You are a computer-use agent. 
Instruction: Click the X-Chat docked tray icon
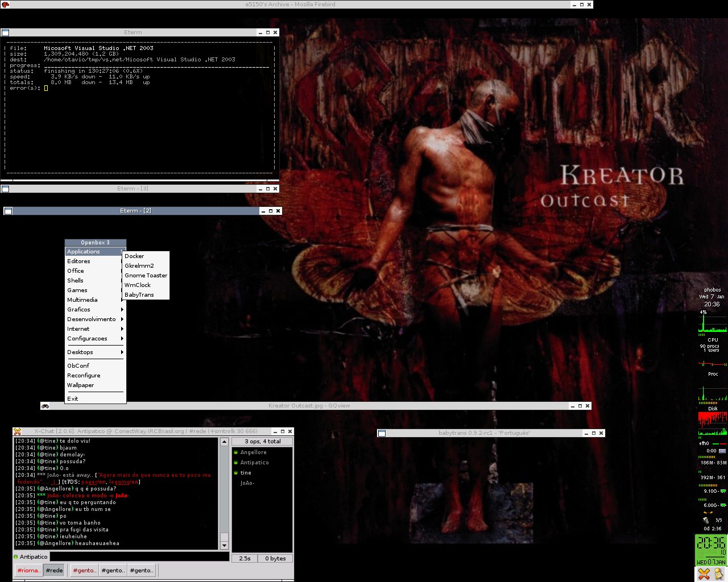(x=704, y=574)
